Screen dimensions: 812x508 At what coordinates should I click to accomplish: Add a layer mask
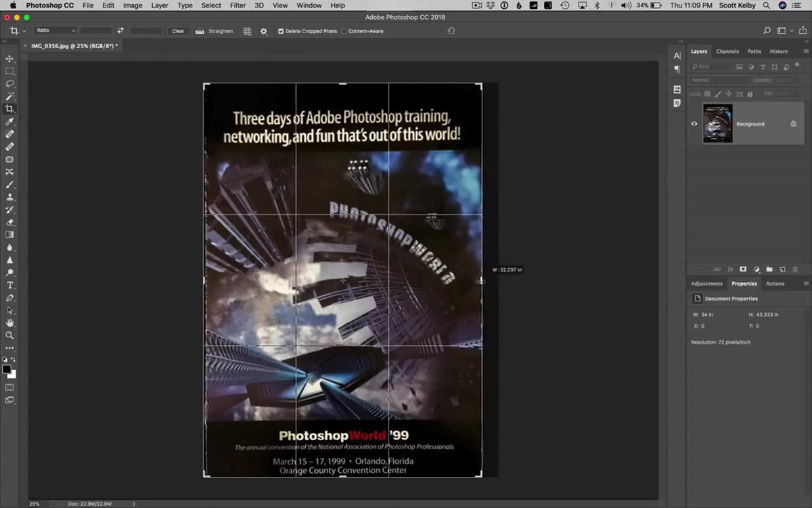coord(742,270)
